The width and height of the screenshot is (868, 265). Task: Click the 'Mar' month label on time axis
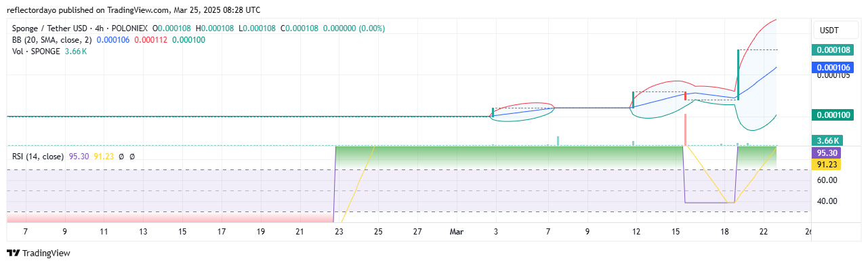(x=457, y=232)
